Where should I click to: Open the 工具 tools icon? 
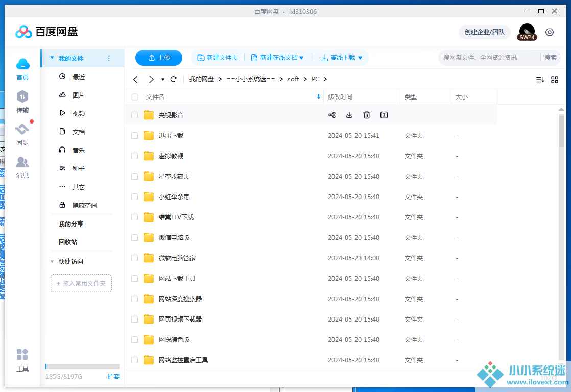tap(22, 355)
